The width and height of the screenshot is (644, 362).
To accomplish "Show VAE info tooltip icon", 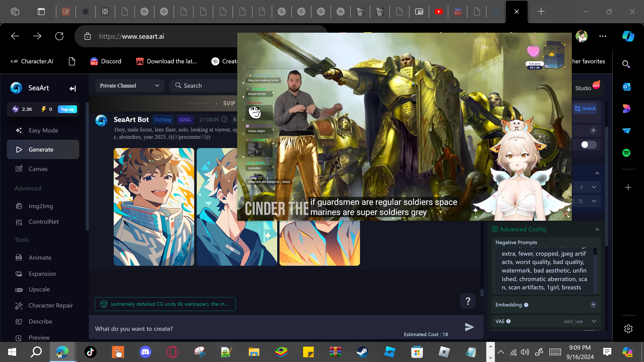I will 508,321.
